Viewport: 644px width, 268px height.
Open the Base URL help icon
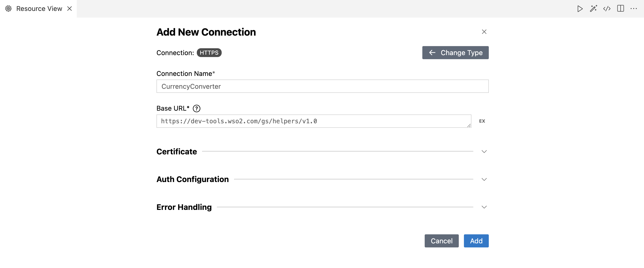click(x=197, y=108)
